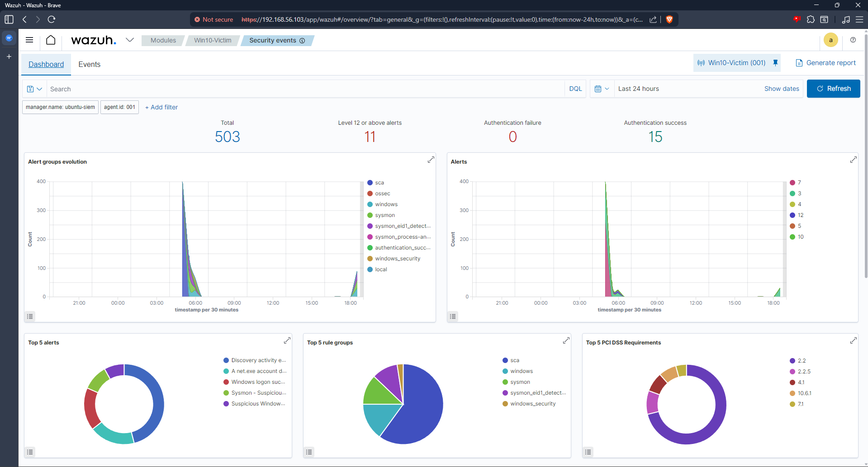This screenshot has height=467, width=868.
Task: Maximize the Top 5 PCI DSS Requirements panel
Action: [854, 340]
